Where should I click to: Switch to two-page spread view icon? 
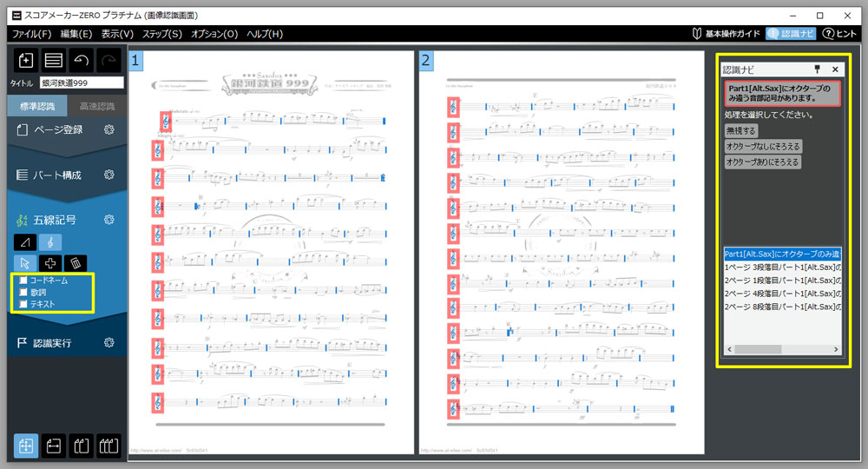81,446
